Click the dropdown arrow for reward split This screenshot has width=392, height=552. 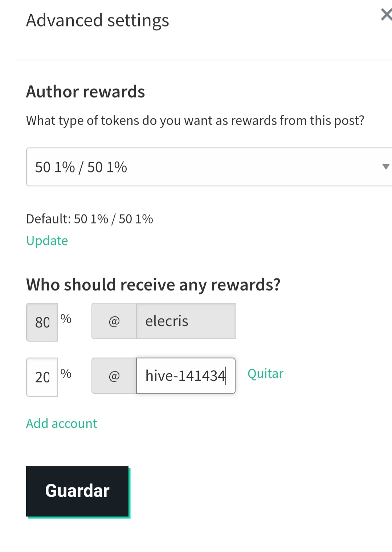[x=385, y=167]
